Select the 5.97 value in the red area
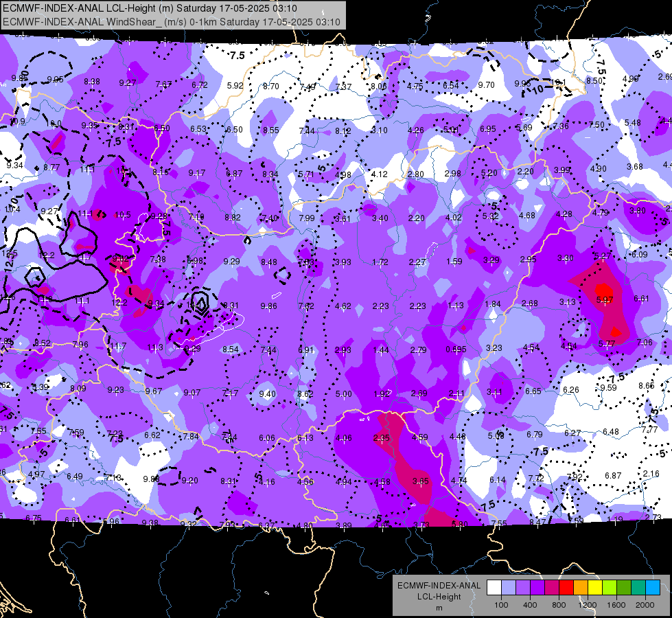672x618 pixels. [605, 299]
